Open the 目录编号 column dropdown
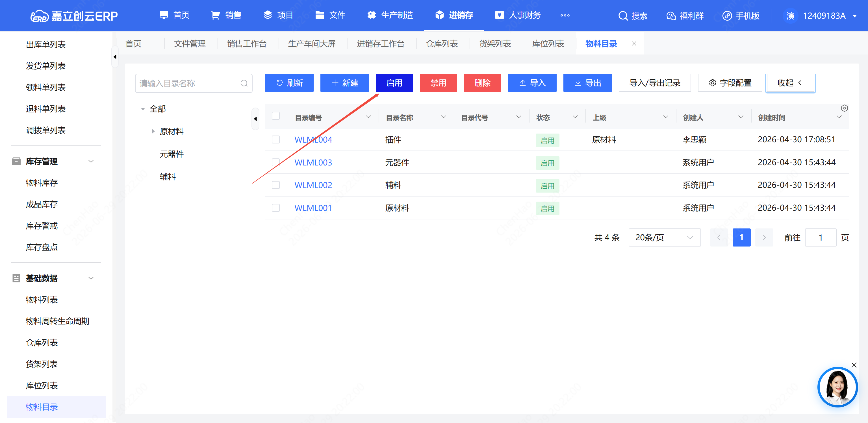This screenshot has height=423, width=868. point(368,117)
